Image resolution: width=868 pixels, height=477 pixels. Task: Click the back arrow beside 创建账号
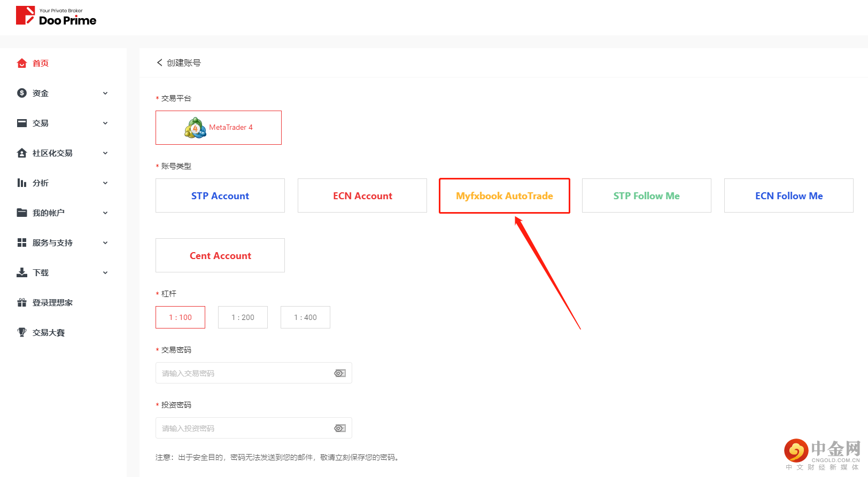pyautogui.click(x=159, y=62)
